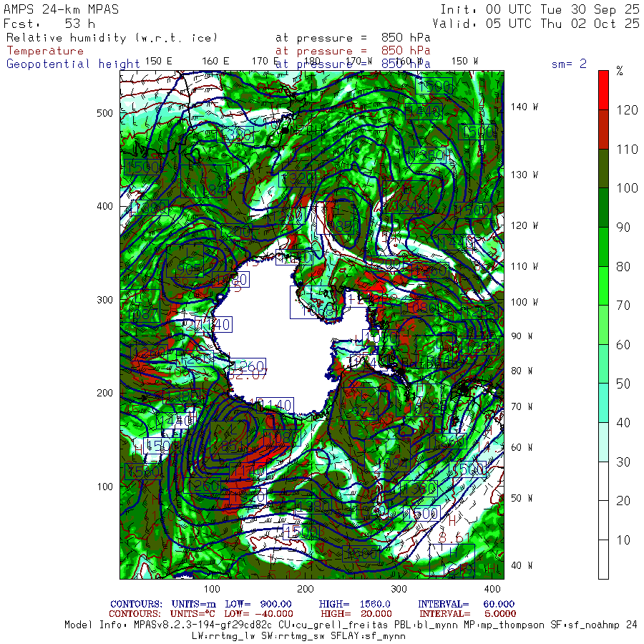Screen dimensions: 644x644
Task: Click the '150 E' longitude label above the map
Action: (159, 62)
